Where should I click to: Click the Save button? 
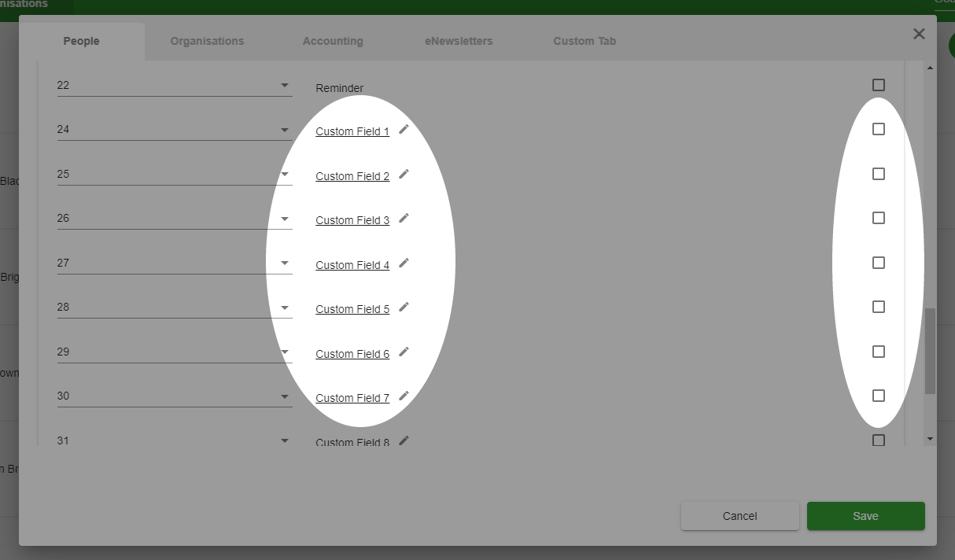pyautogui.click(x=865, y=516)
